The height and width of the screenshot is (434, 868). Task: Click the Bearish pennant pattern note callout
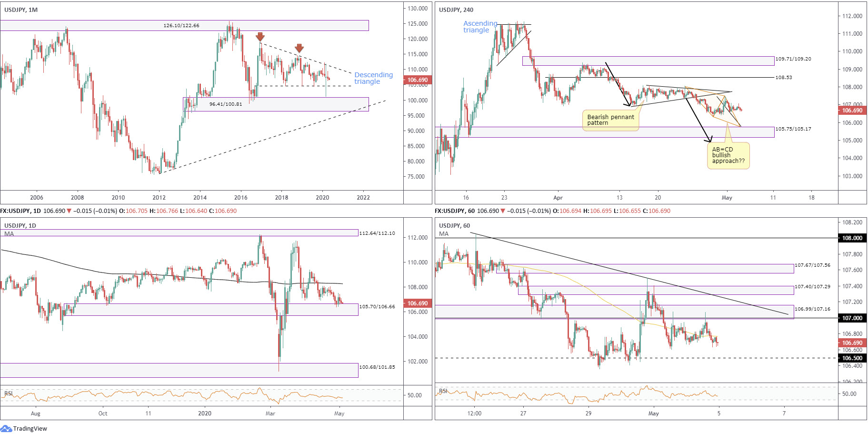click(611, 120)
